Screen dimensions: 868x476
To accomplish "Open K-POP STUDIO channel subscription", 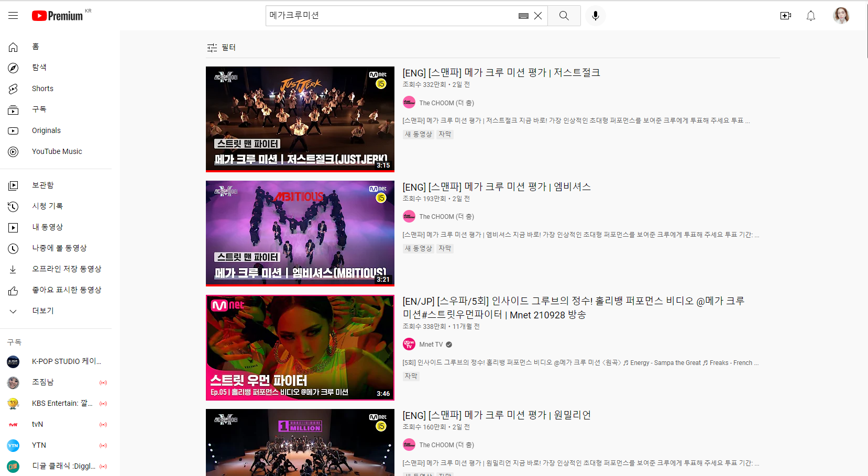I will click(56, 361).
